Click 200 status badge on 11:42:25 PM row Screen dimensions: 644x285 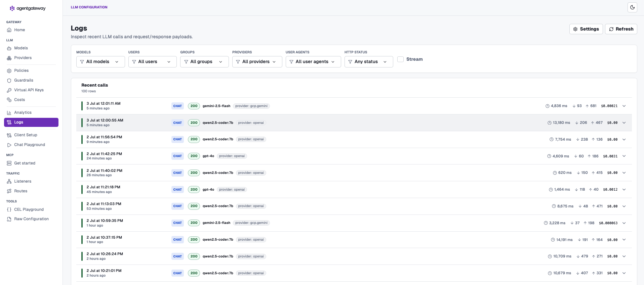pyautogui.click(x=194, y=156)
